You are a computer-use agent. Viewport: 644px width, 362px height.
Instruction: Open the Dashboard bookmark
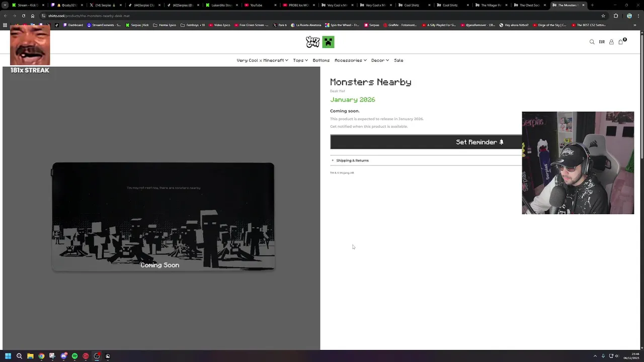73,25
